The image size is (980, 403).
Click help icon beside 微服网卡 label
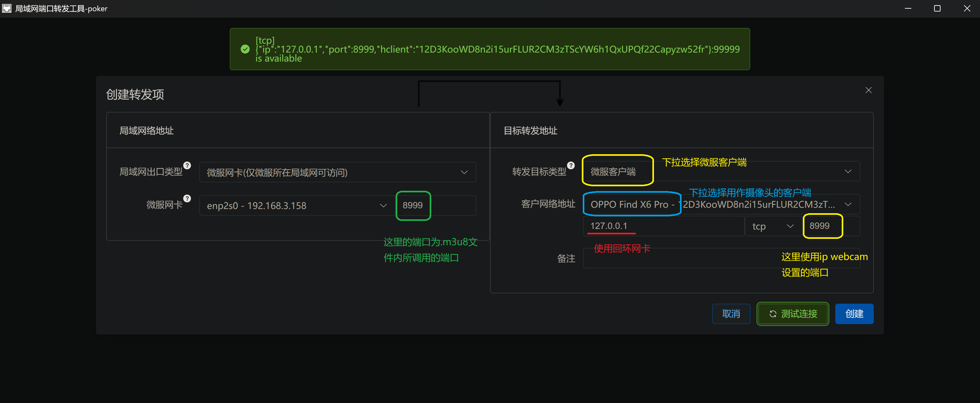[187, 198]
